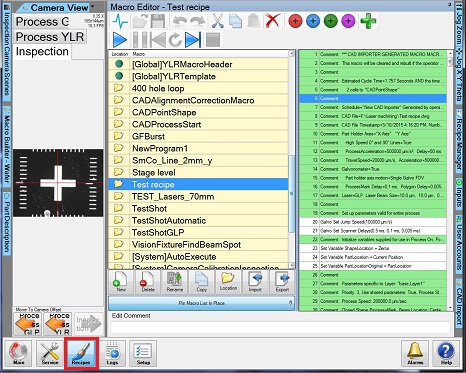Switch to the Process YLR tab
Image resolution: width=466 pixels, height=373 pixels.
(50, 37)
